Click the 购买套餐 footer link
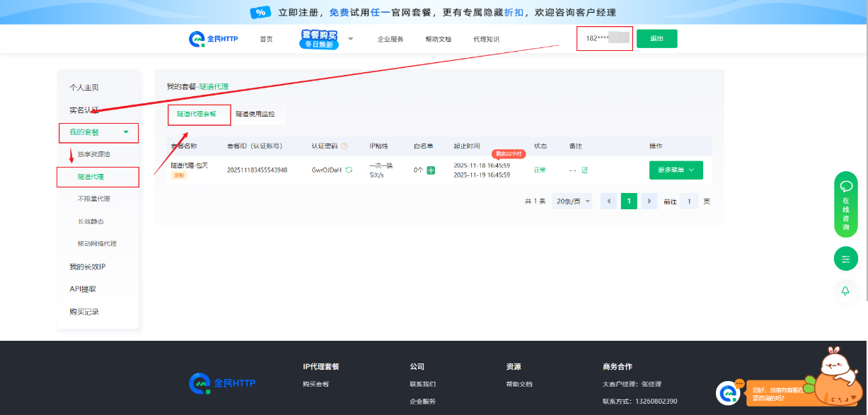The width and height of the screenshot is (868, 415). click(x=316, y=384)
